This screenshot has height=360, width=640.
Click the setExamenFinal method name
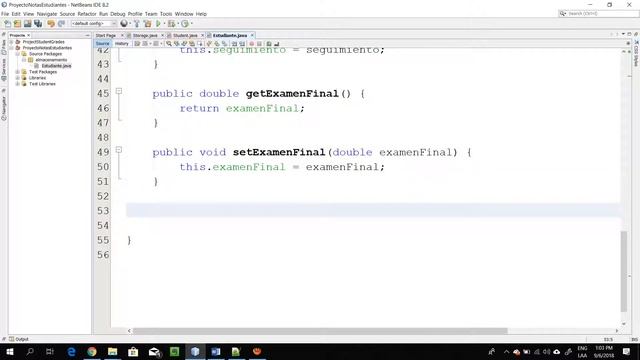279,152
